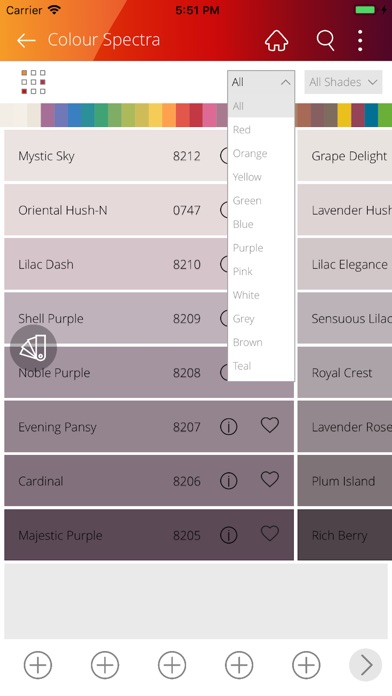Collapse the All colour family dropdown
Image resolution: width=392 pixels, height=696 pixels.
(x=261, y=82)
